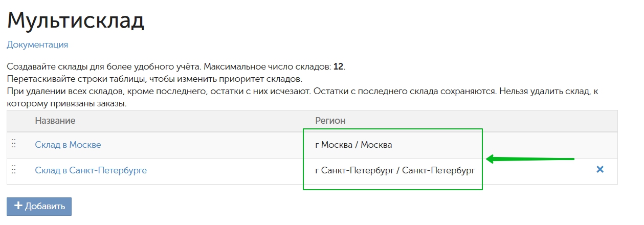Click the Регион column header

(x=330, y=121)
